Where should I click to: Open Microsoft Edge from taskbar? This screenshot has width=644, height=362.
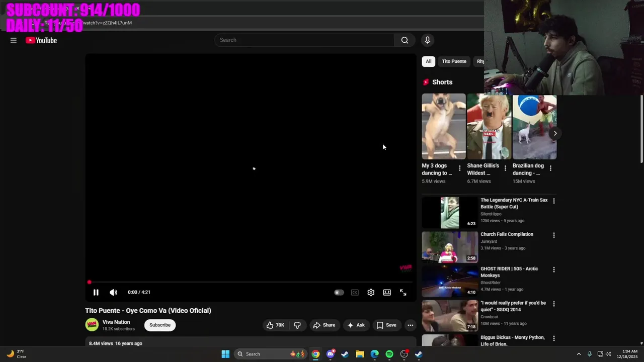pyautogui.click(x=374, y=354)
